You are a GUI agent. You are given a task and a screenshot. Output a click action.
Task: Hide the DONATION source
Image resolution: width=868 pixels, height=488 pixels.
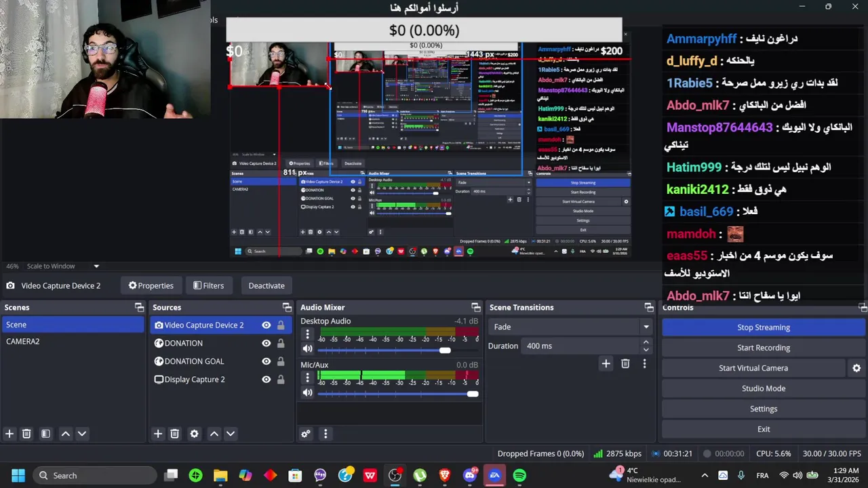click(266, 344)
